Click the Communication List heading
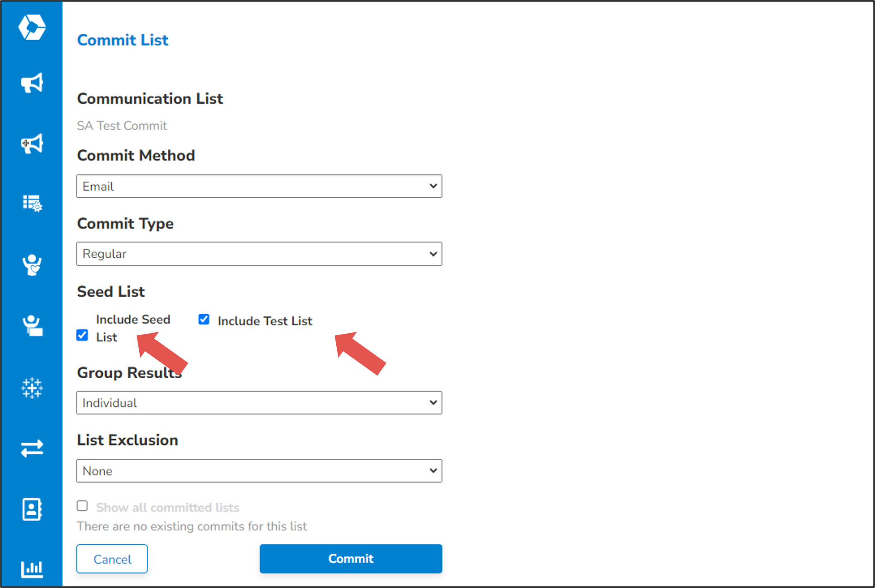The image size is (875, 588). point(150,99)
